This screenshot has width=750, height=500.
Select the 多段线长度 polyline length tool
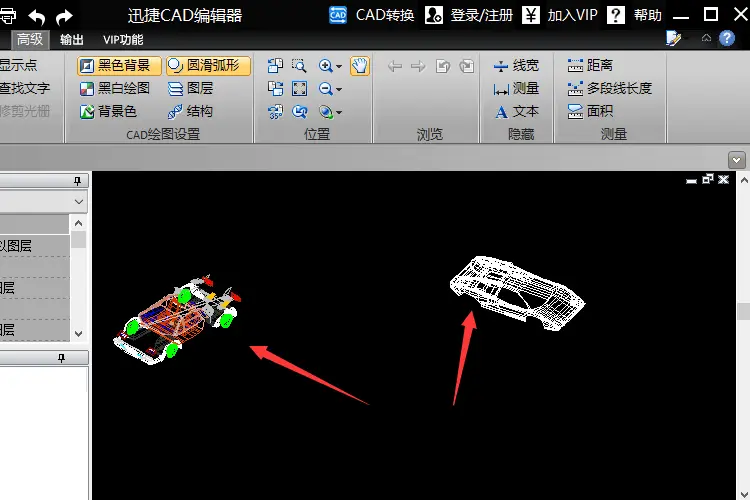(x=610, y=89)
